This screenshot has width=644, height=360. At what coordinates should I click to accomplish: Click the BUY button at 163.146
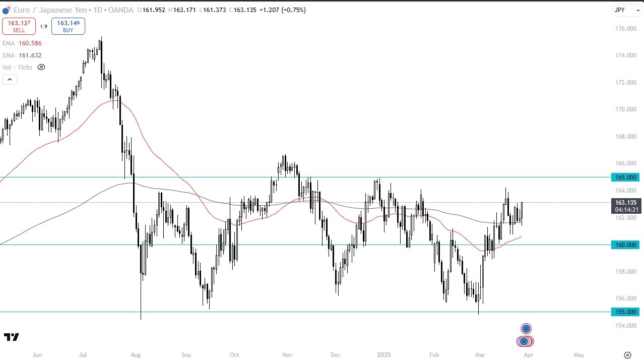pos(68,25)
